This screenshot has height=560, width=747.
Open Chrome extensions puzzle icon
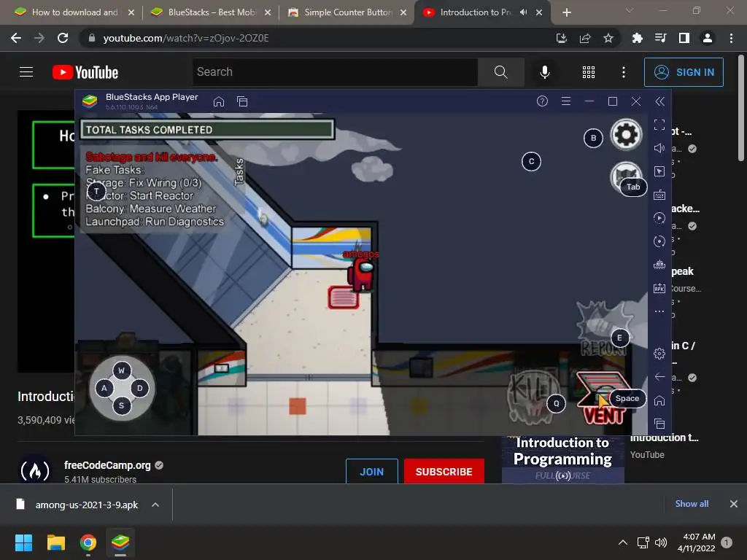(637, 38)
